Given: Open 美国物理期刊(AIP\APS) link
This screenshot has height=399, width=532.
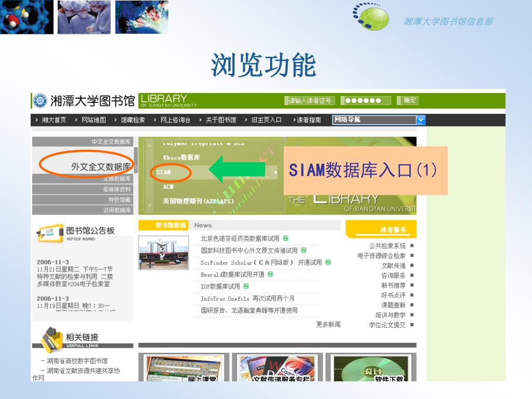Looking at the screenshot, I should click(198, 201).
